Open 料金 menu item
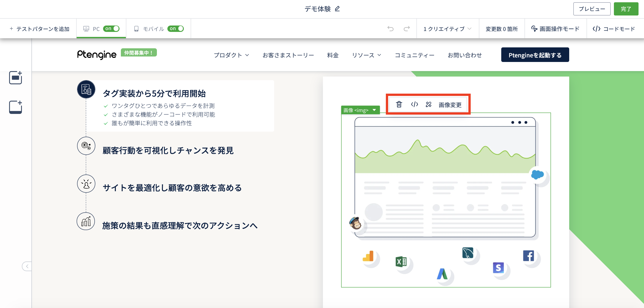Viewport: 644px width, 308px height. (x=333, y=55)
